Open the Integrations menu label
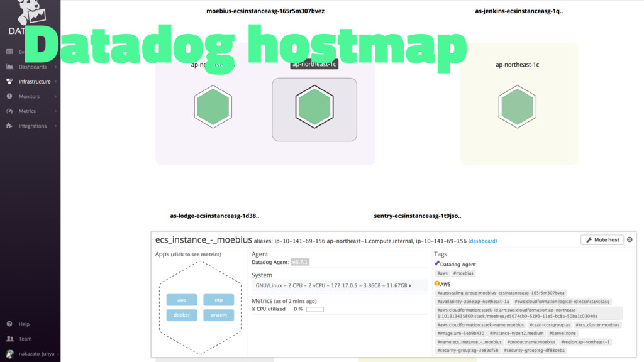The height and width of the screenshot is (362, 644). [33, 126]
